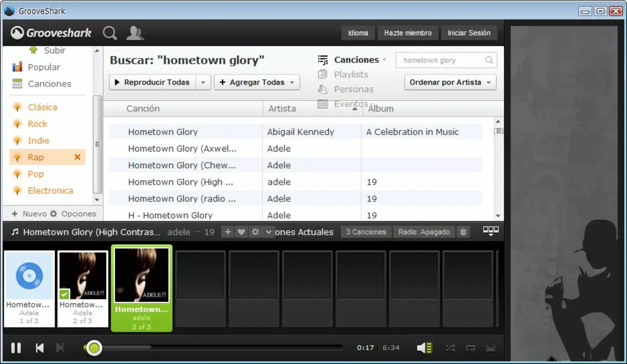Screen dimensions: 627x364
Task: Select the queue thumbnail labeled 2 of 3
Action: tap(83, 288)
